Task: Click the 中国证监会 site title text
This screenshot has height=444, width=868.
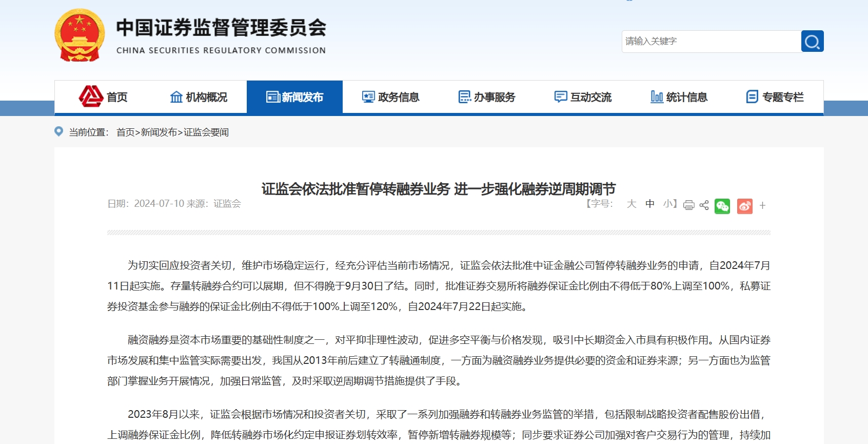Action: point(221,28)
